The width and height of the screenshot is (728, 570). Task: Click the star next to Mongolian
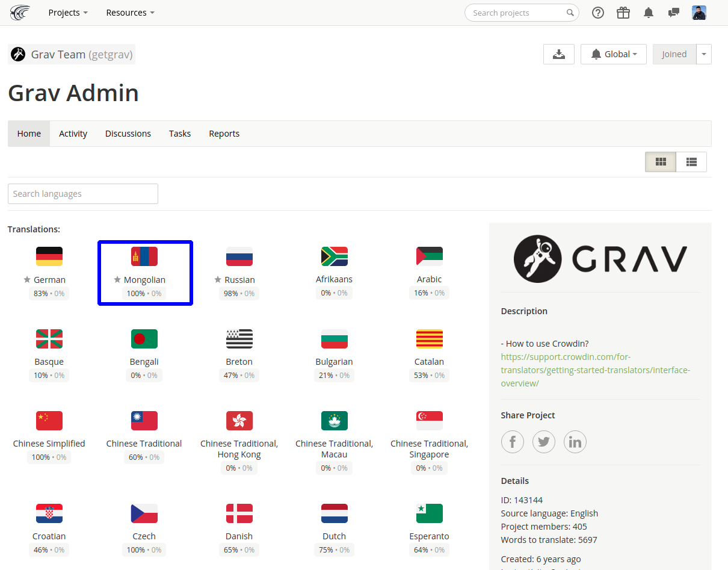pos(117,279)
